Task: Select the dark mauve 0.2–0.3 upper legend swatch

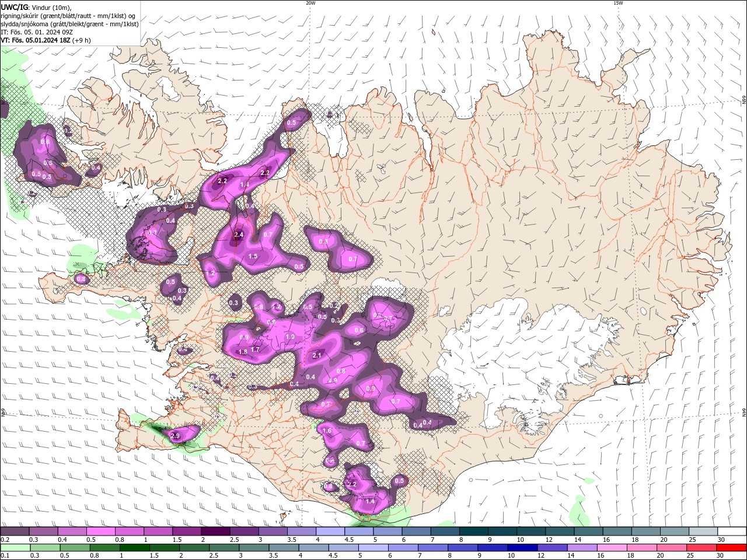Action: tap(15, 531)
